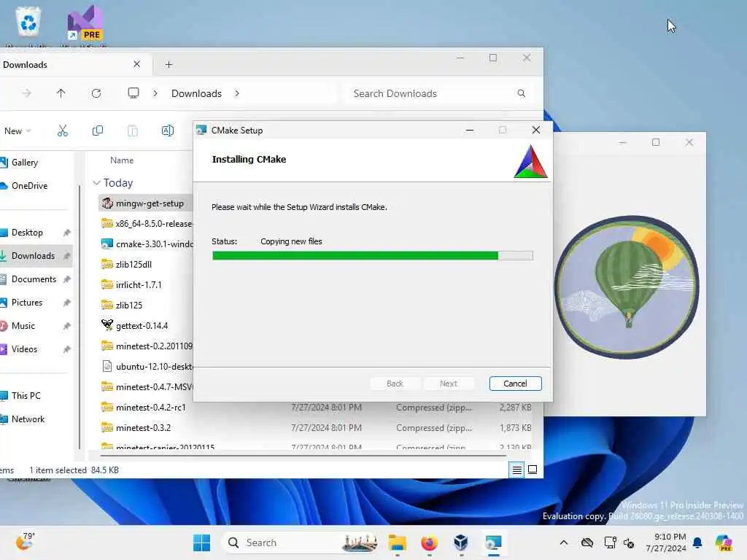Select the mingw-get-setup file

pos(146,203)
